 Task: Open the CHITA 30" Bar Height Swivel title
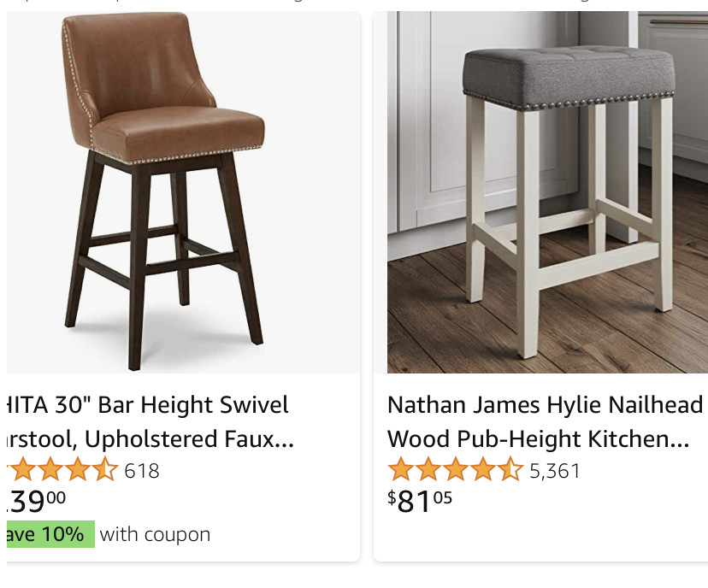pyautogui.click(x=148, y=405)
